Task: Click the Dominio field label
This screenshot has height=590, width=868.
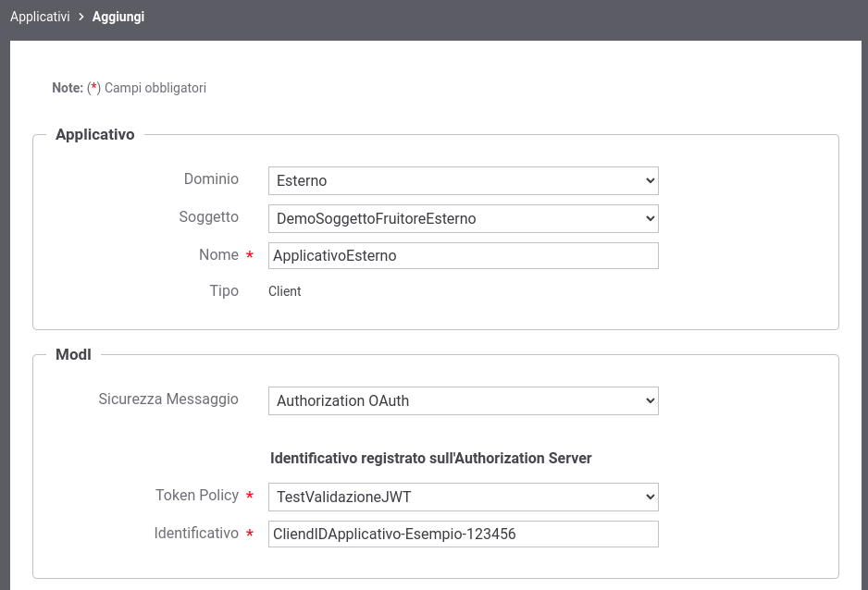Action: coord(211,179)
